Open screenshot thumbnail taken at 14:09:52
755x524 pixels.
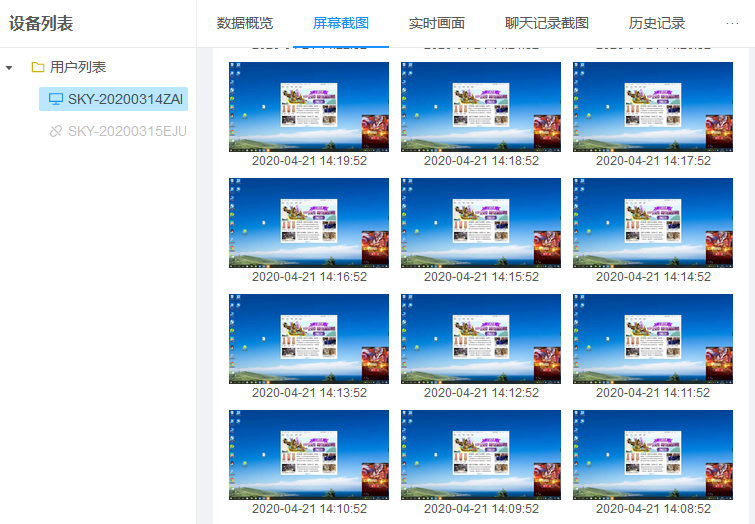481,455
